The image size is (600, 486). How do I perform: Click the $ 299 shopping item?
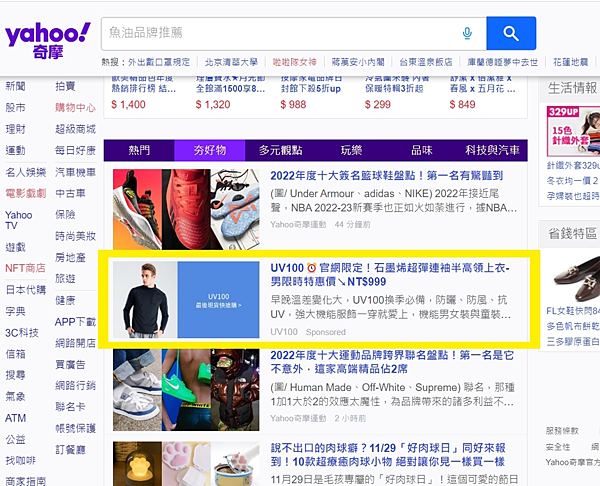378,104
